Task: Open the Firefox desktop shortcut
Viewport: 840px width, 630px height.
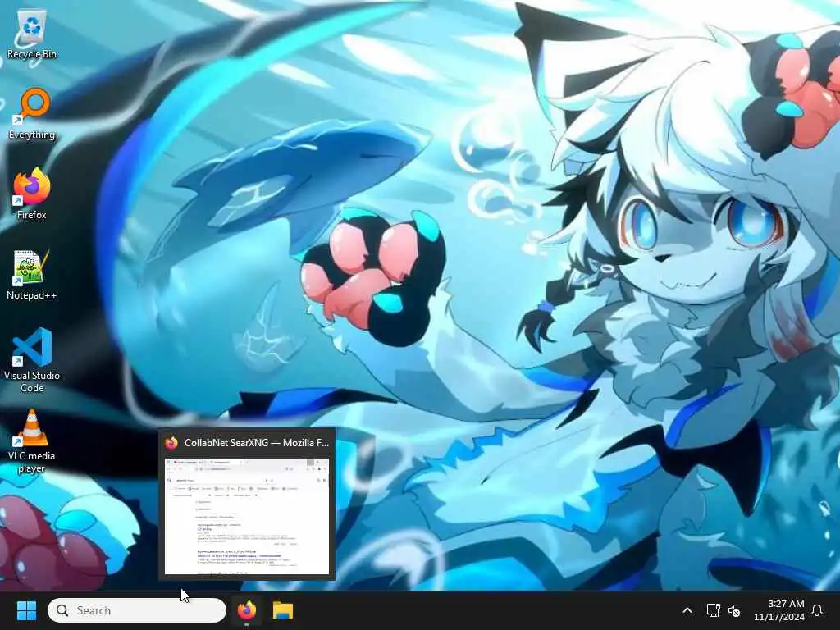Action: coord(32,194)
